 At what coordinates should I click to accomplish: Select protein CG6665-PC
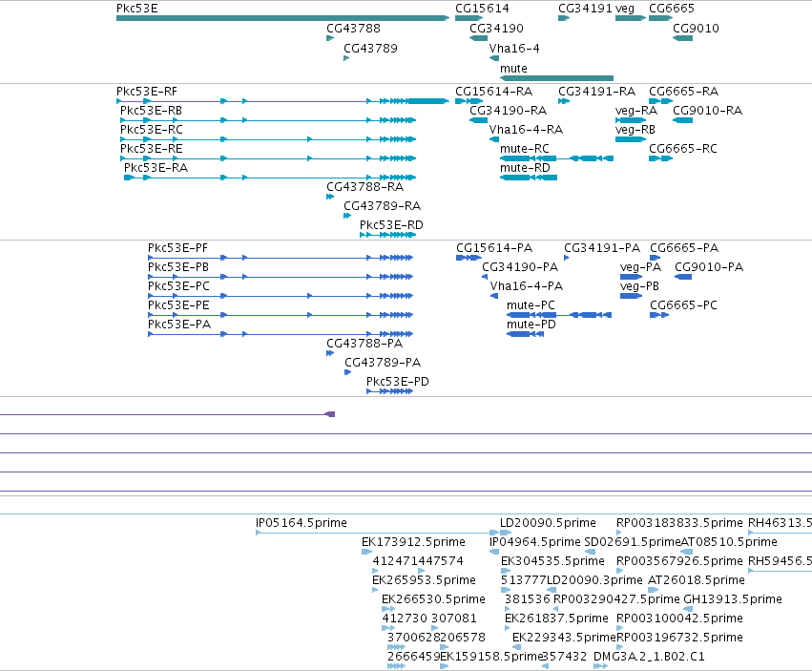(683, 305)
